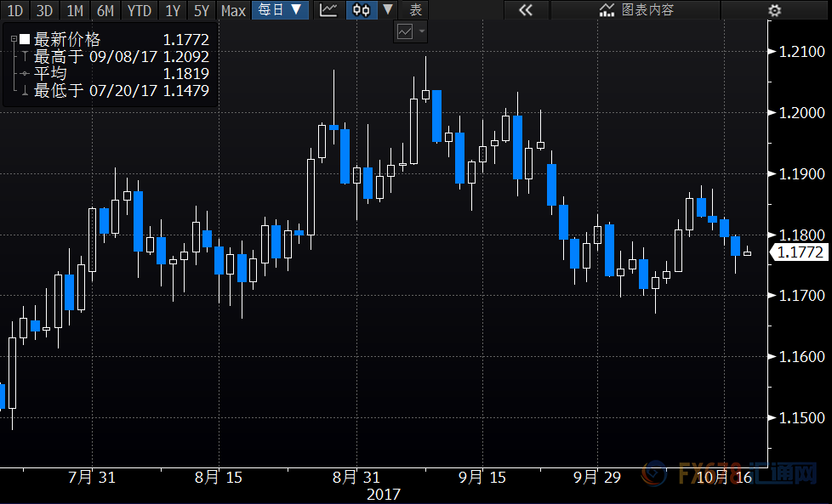Click the 最高于 09/08/17 legend row
Image resolution: width=832 pixels, height=504 pixels.
tap(109, 56)
